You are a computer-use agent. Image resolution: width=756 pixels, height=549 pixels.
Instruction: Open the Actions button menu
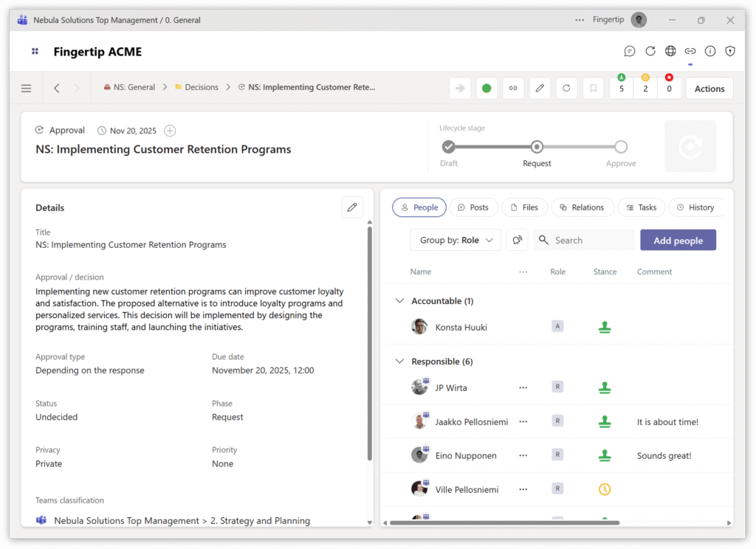click(x=709, y=89)
